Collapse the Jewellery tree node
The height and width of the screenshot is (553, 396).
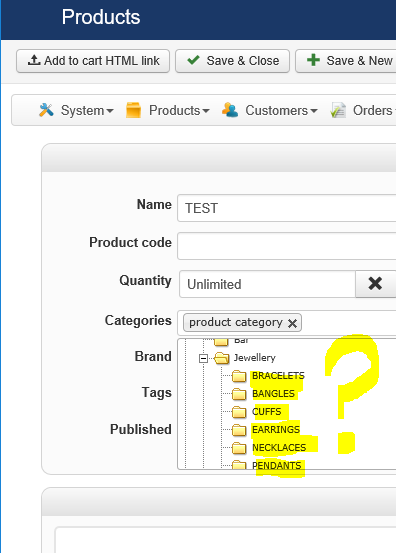coord(203,358)
